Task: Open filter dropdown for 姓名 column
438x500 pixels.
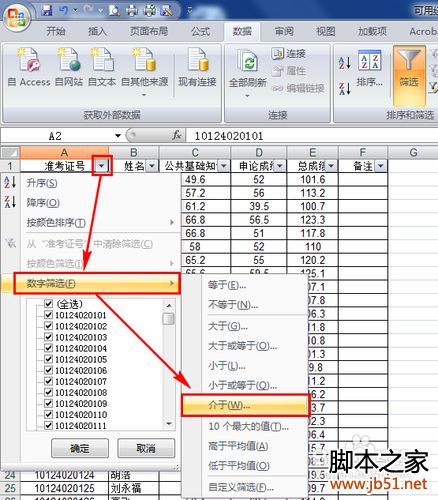Action: (x=152, y=166)
